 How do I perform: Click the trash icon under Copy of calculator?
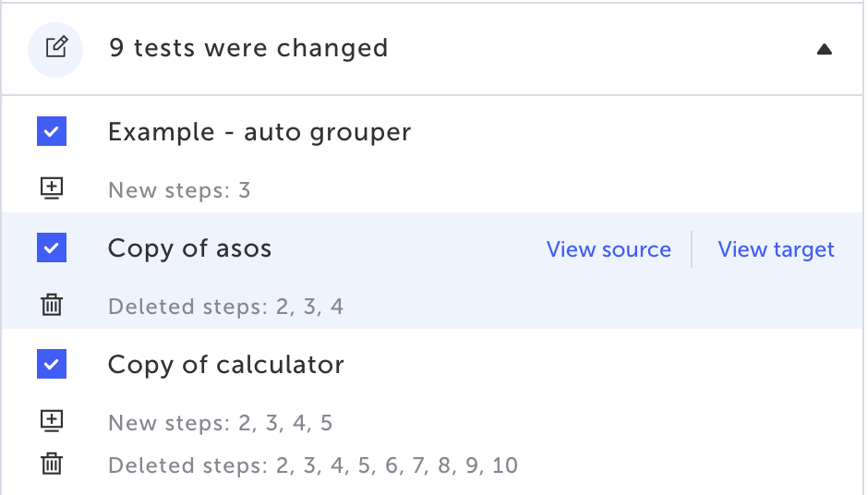point(52,464)
